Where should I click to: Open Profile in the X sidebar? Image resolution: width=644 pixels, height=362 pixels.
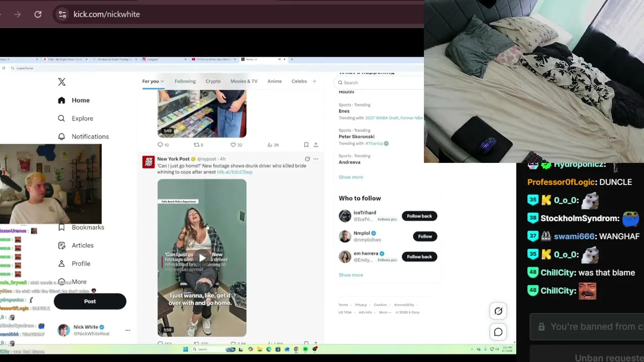74,263
